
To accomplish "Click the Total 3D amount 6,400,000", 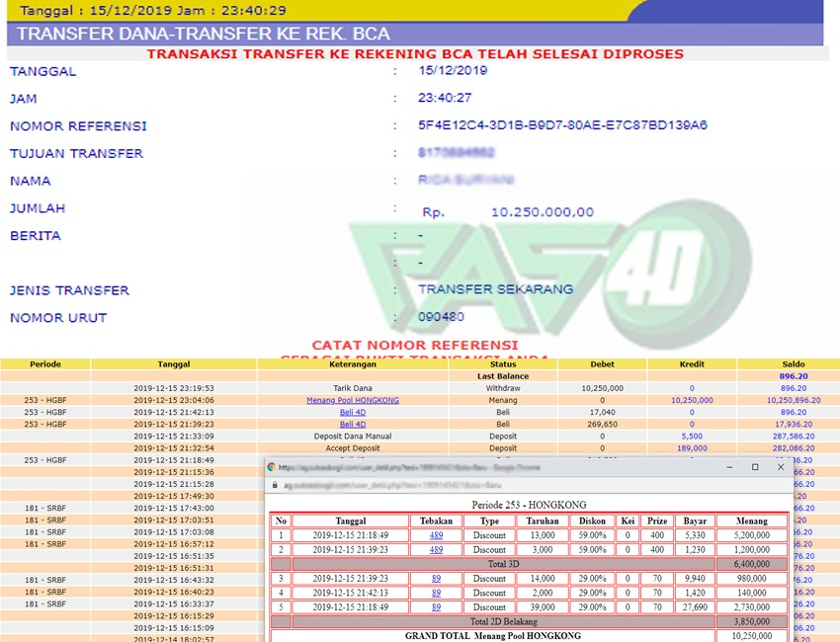I will pyautogui.click(x=752, y=564).
